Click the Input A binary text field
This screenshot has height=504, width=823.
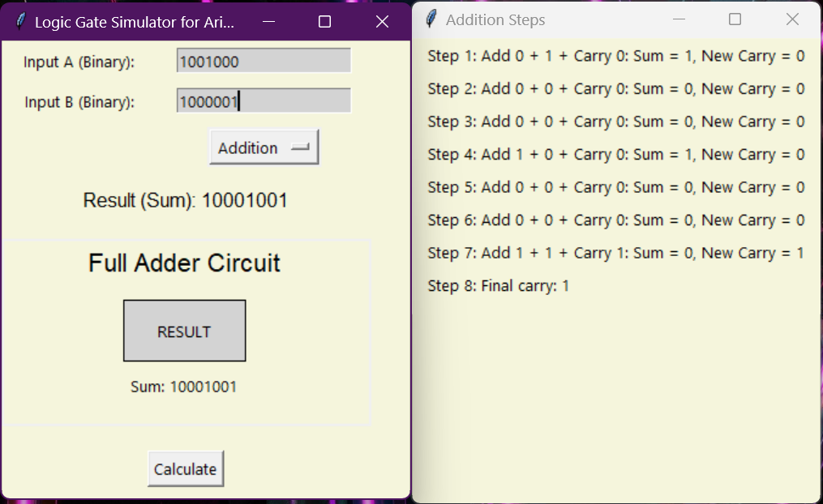[x=264, y=61]
